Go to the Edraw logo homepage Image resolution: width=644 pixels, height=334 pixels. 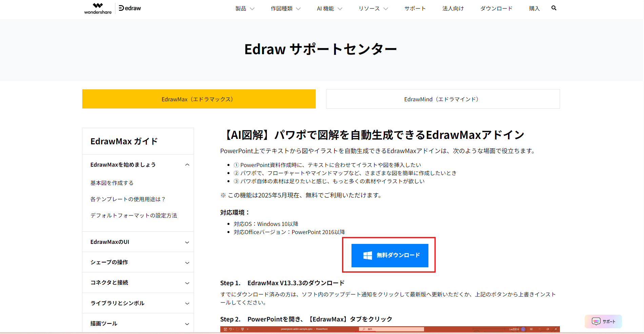[130, 8]
